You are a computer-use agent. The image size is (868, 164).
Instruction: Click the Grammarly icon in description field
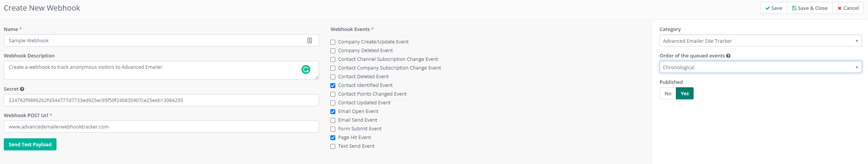pyautogui.click(x=306, y=70)
